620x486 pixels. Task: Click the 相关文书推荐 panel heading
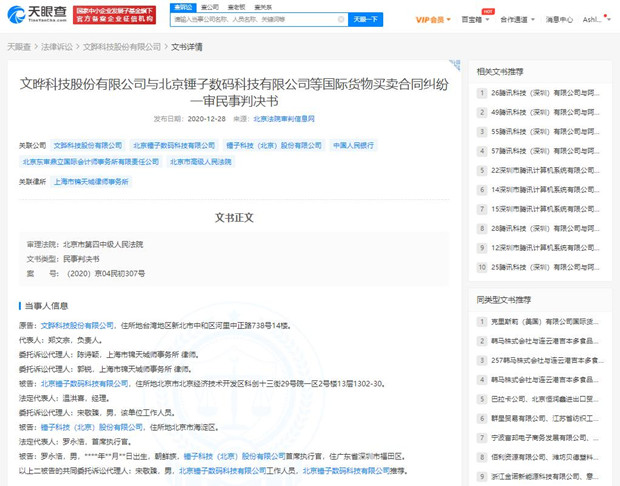tap(500, 72)
